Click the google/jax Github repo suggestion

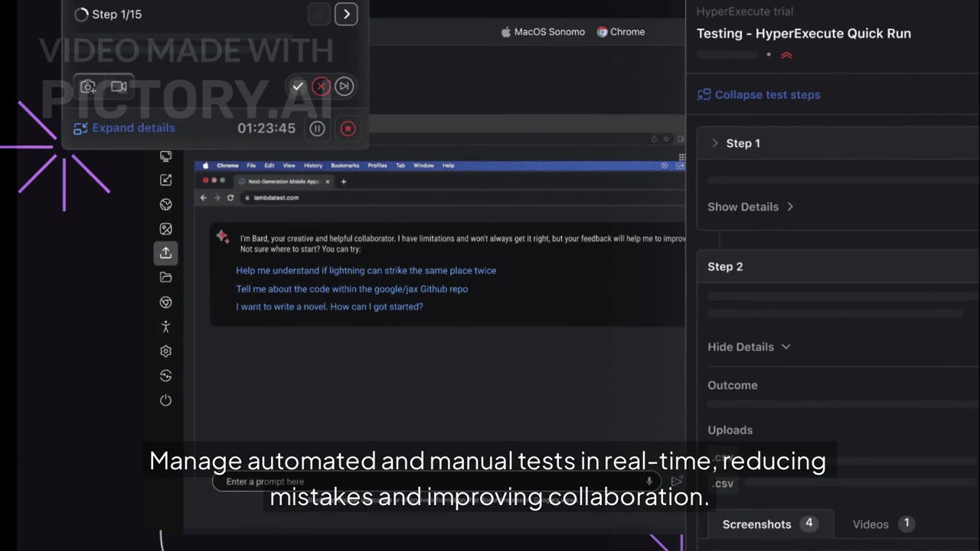351,289
